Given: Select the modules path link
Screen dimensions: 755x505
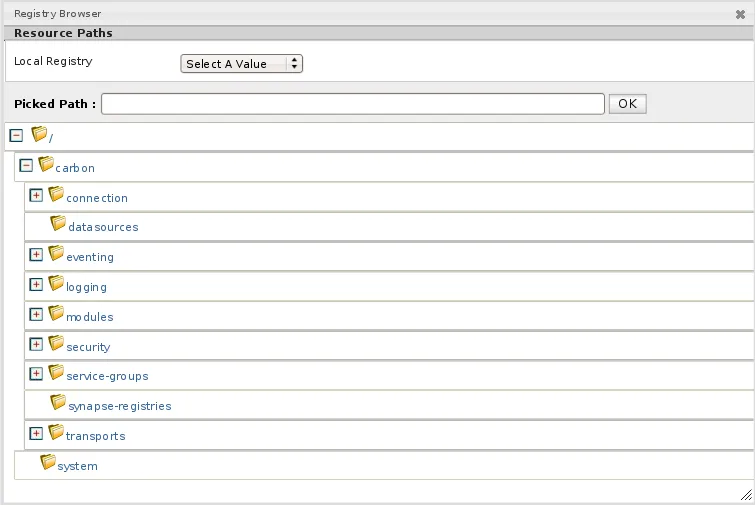Looking at the screenshot, I should coord(90,317).
